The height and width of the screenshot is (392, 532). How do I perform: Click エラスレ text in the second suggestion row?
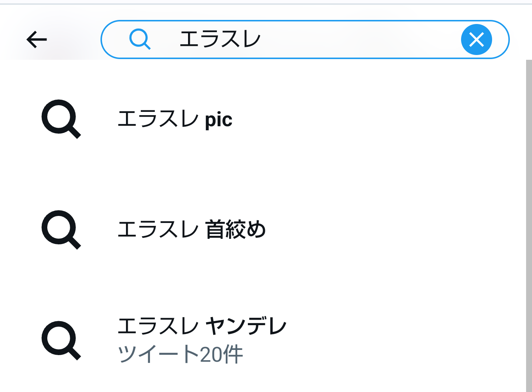coord(158,230)
